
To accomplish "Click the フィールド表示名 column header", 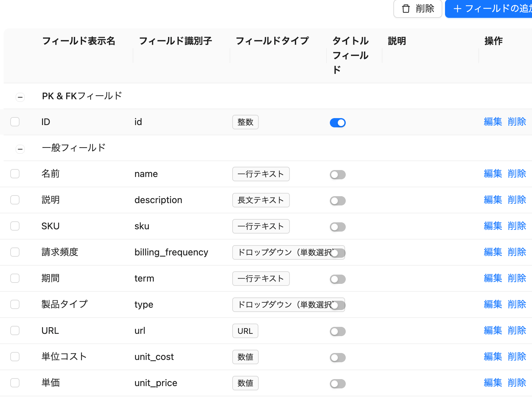I will pos(79,41).
